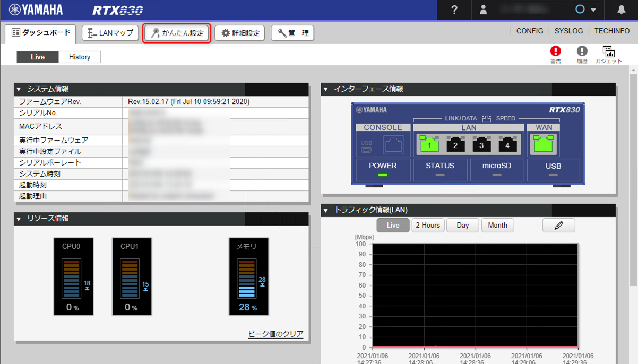The height and width of the screenshot is (364, 638).
Task: Click LAN port 1 on router diagram
Action: coord(430,143)
